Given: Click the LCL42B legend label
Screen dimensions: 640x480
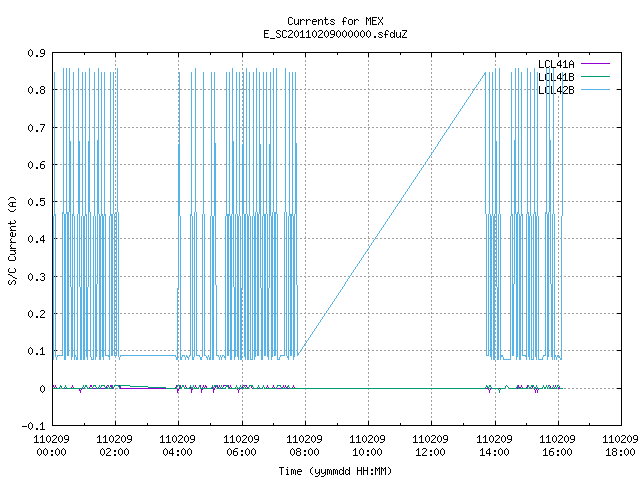Looking at the screenshot, I should tap(556, 90).
